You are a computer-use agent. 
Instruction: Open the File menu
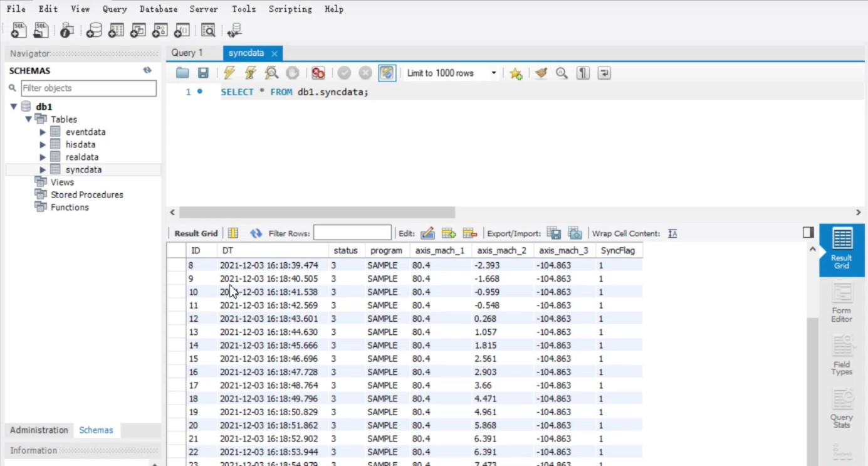pos(16,9)
